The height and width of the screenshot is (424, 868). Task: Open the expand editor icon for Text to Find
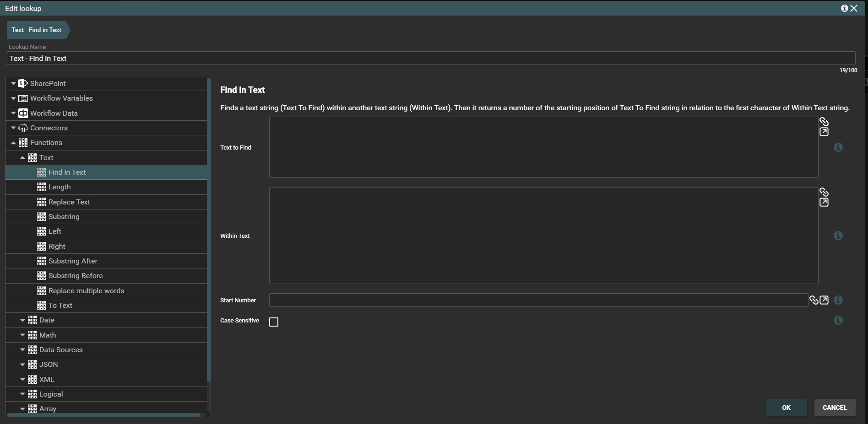824,132
